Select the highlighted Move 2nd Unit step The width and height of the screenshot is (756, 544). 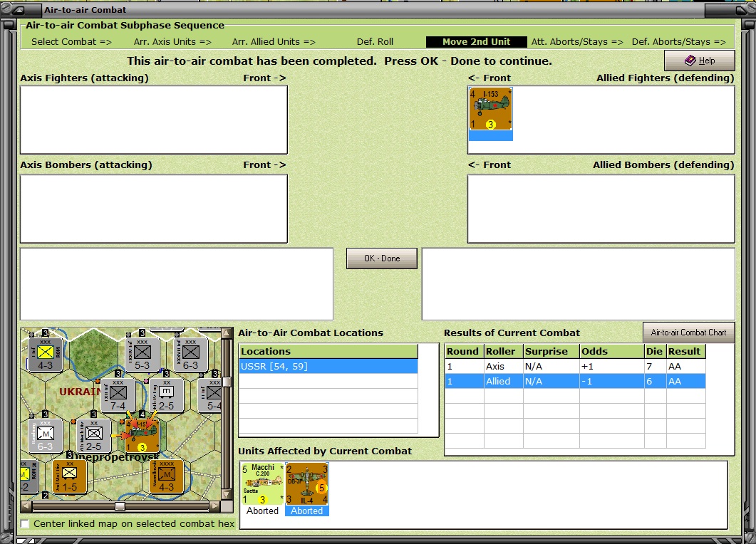[x=477, y=42]
